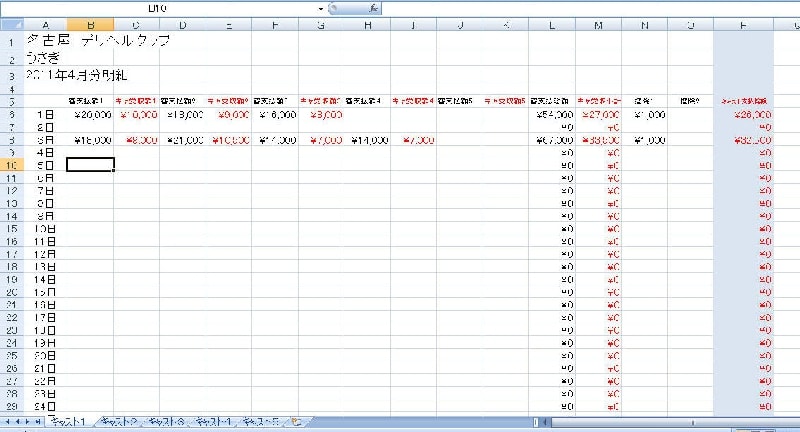Jump to the first sheet with the navigation arrow

(x=8, y=423)
